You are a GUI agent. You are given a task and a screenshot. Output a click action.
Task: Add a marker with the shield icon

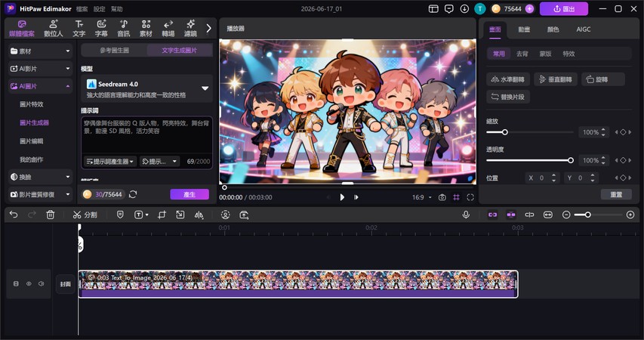(x=120, y=215)
